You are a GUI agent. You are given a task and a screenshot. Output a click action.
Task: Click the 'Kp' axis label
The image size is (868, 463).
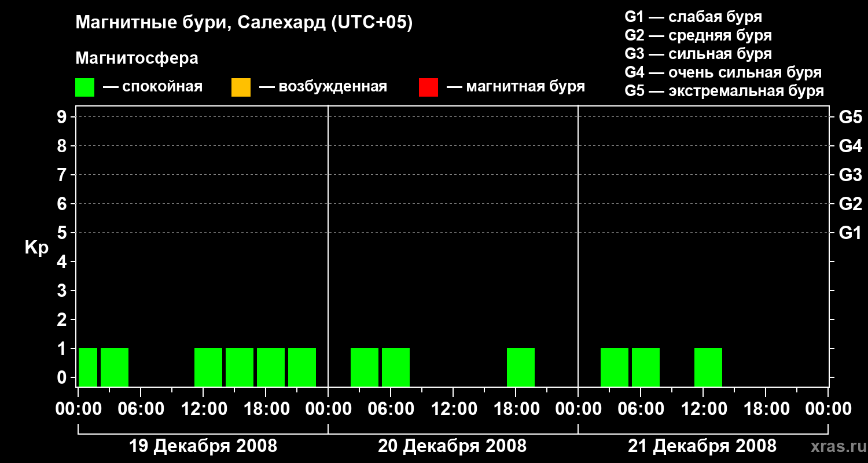[x=36, y=248]
